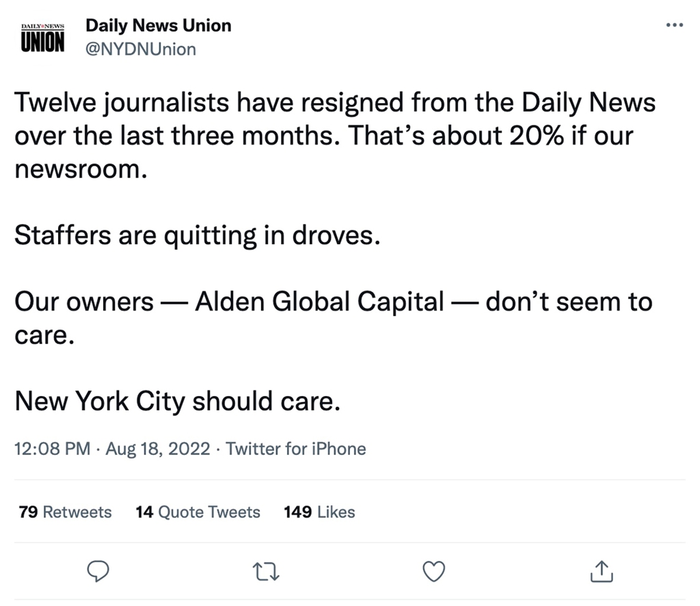
Task: Click the @NYDNUnion handle
Action: 140,49
